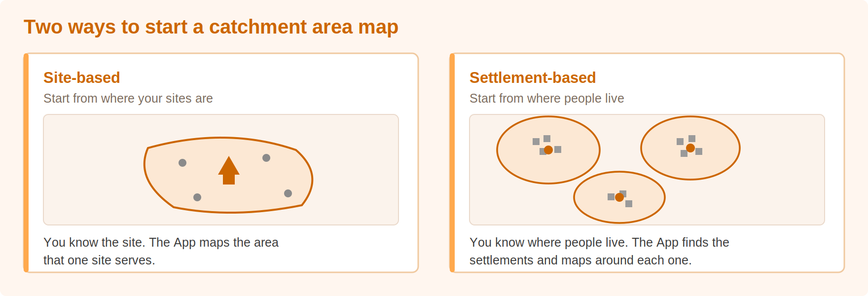Click the Settlement-based heading

[x=533, y=77]
